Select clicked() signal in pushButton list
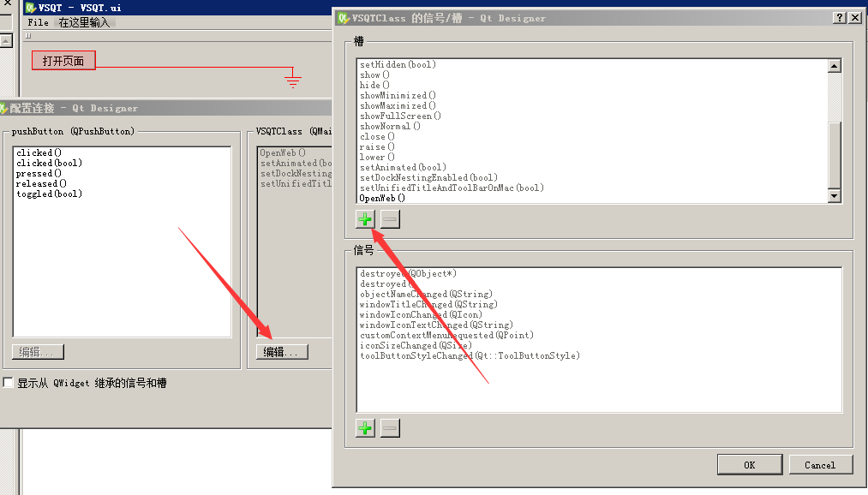 (39, 152)
